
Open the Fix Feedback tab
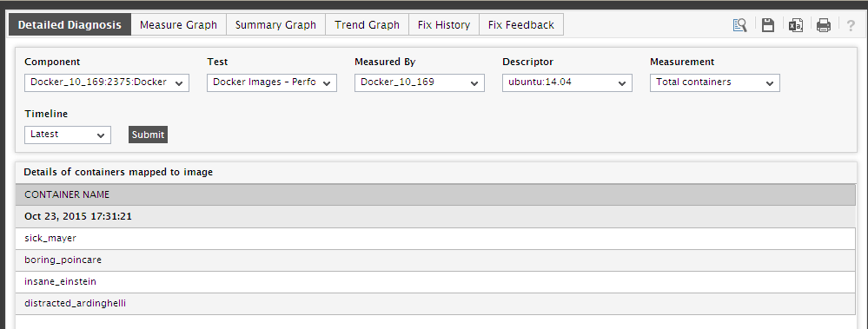point(521,25)
